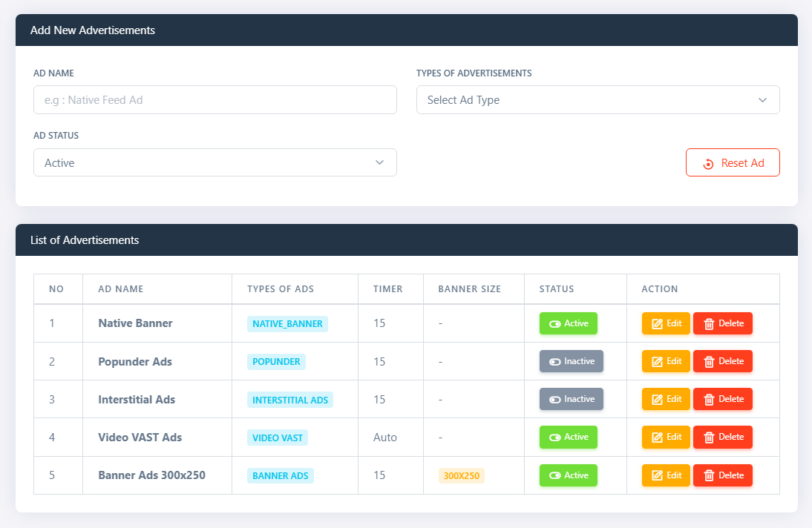This screenshot has width=812, height=528.
Task: Click the chevron arrow of Types of Advertisements
Action: (762, 100)
